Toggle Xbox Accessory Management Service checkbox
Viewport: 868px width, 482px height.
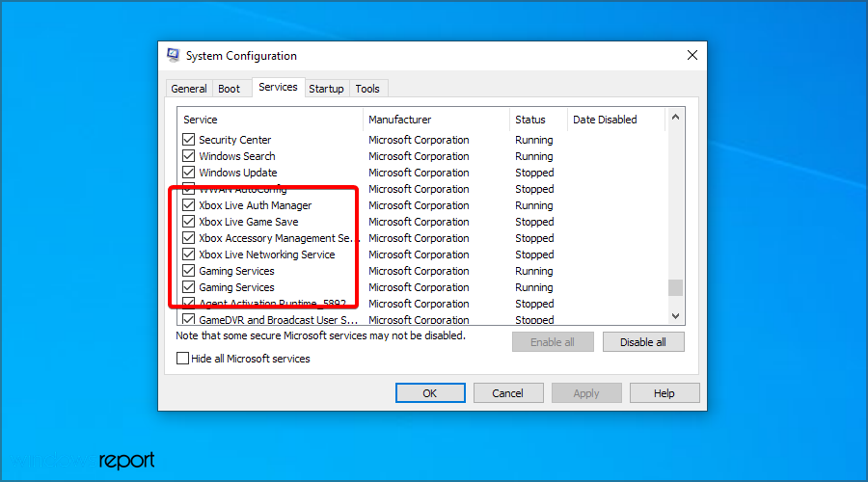(x=189, y=238)
